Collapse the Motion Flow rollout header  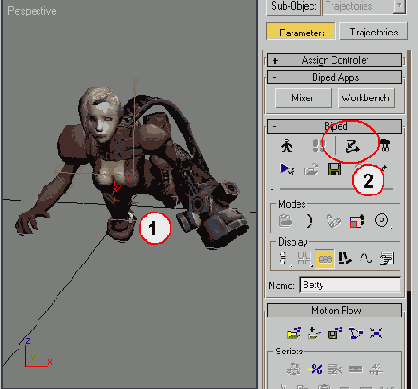[334, 310]
